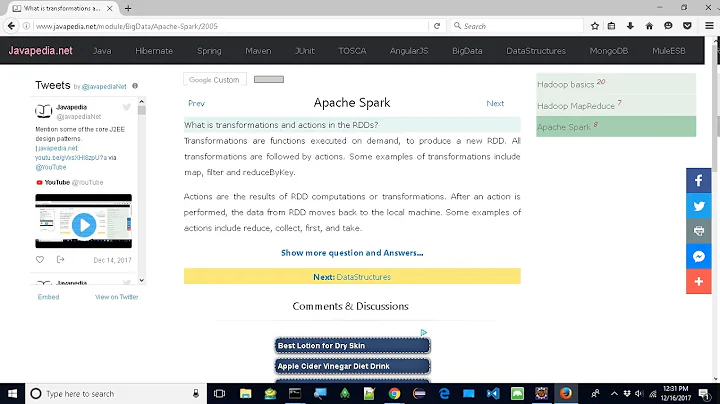Open the Spring menu item
Image resolution: width=720 pixels, height=404 pixels.
209,51
